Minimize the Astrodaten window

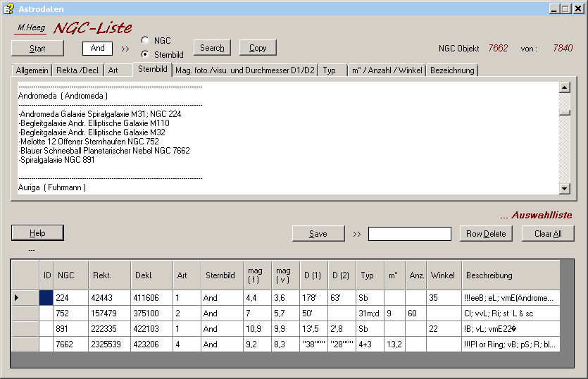point(554,8)
